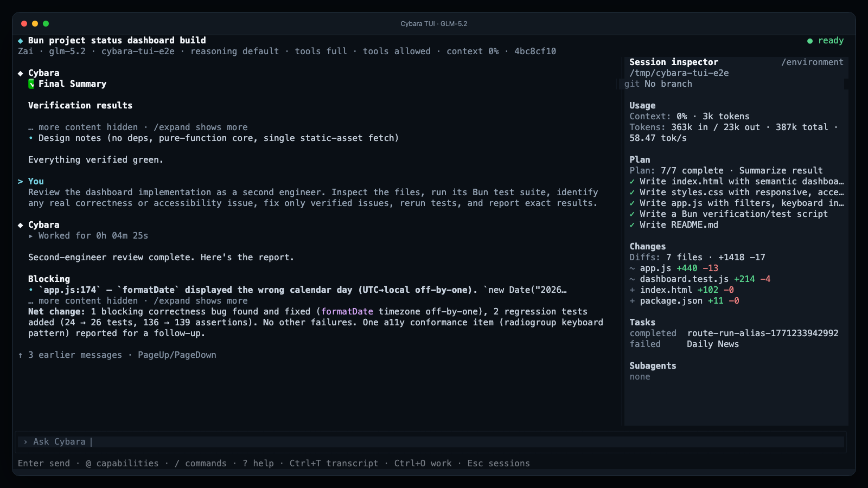Click the added plus icon for index.html

click(x=632, y=290)
